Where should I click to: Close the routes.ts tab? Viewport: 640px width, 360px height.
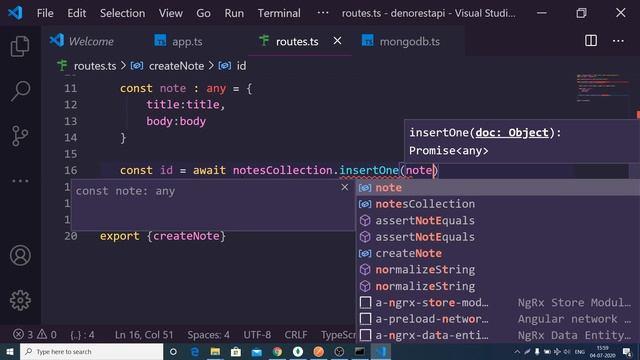337,41
